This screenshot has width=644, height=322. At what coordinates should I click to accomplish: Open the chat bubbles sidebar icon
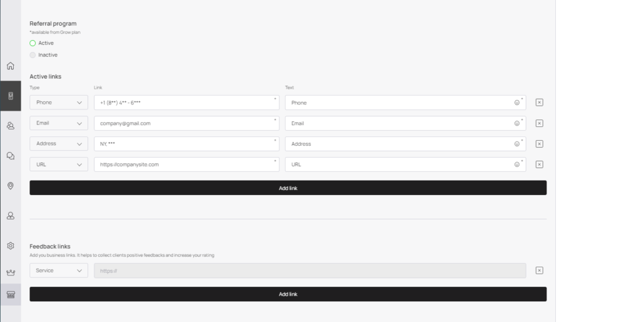[11, 156]
